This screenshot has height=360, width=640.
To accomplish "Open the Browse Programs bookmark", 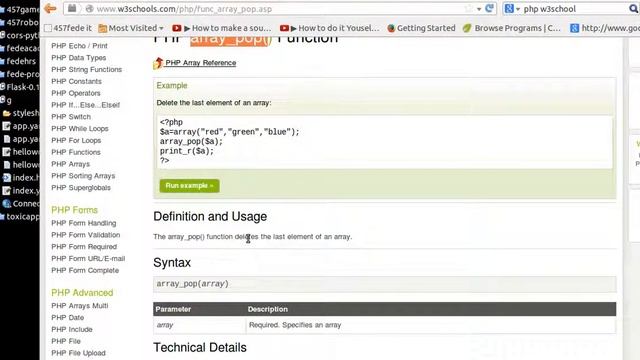I will [x=512, y=28].
